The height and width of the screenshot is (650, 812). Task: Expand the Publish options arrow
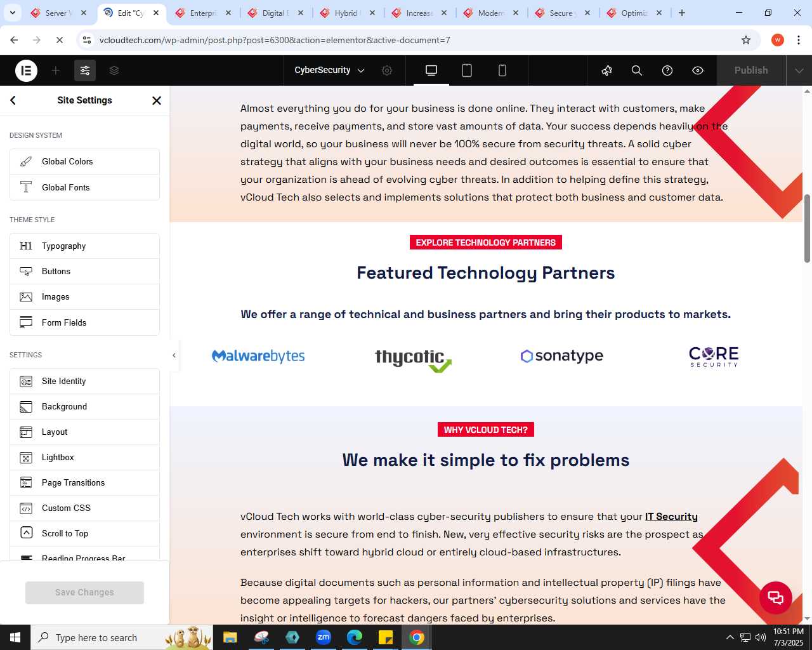pos(799,70)
